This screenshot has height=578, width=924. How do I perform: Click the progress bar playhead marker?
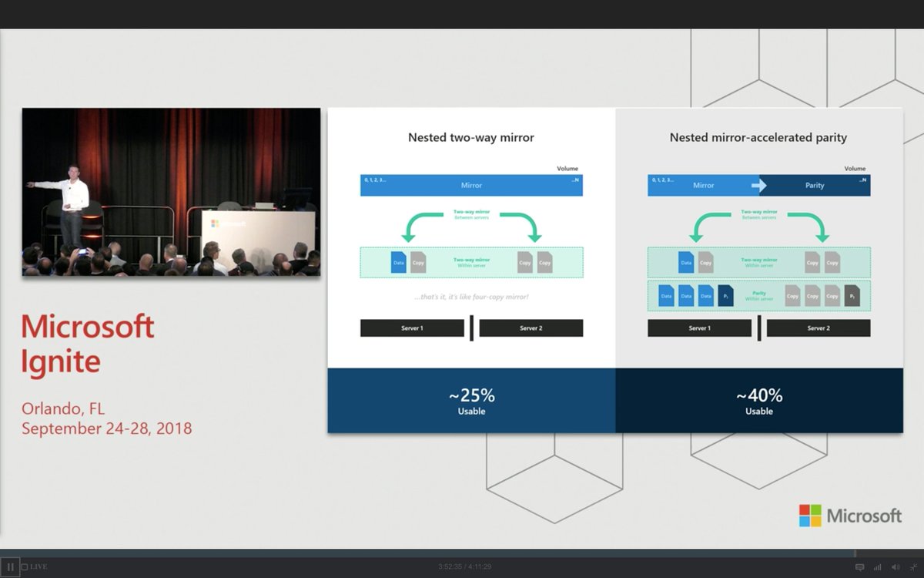tap(855, 553)
